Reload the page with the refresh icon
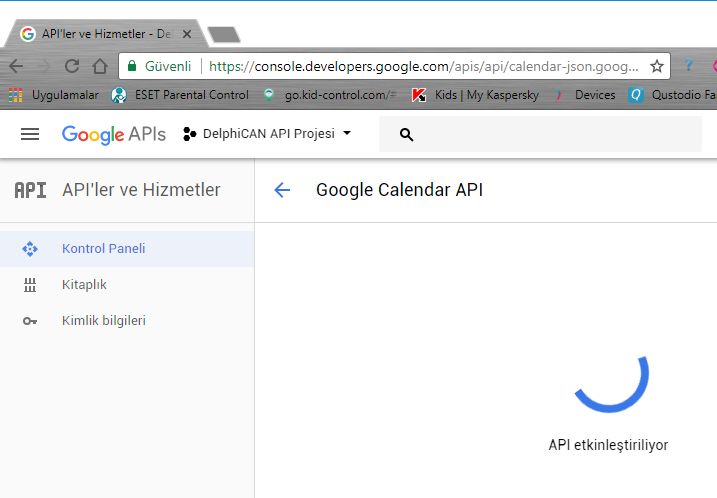The image size is (717, 498). (x=72, y=66)
